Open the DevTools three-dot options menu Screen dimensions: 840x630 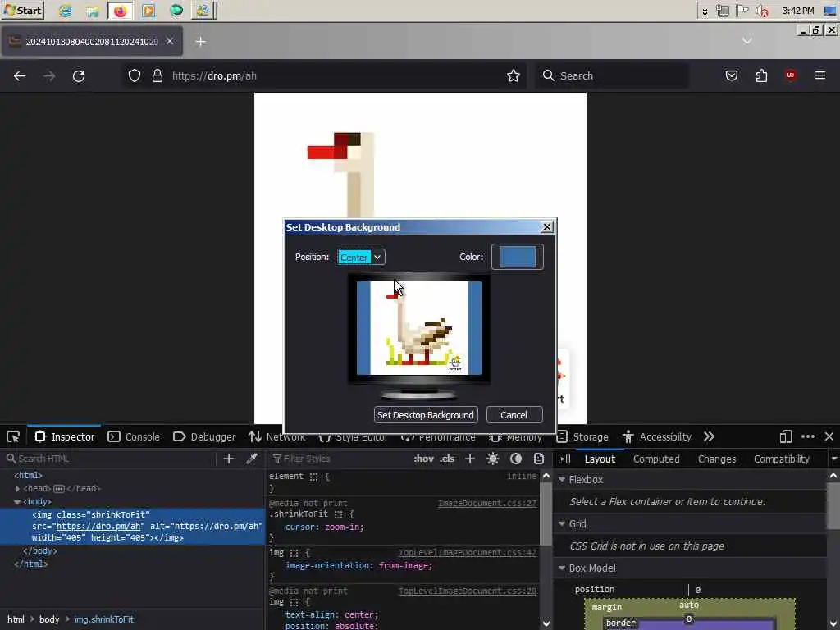808,436
